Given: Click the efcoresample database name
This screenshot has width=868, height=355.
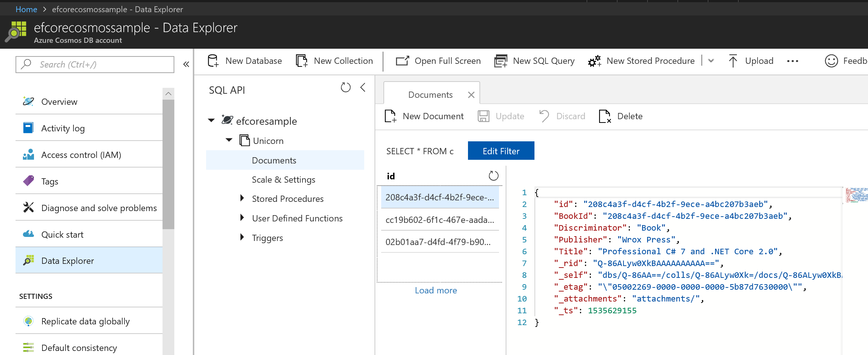Looking at the screenshot, I should tap(266, 121).
